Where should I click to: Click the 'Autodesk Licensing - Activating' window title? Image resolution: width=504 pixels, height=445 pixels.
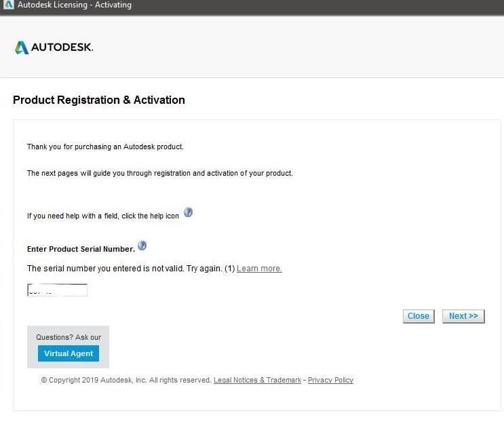coord(75,5)
